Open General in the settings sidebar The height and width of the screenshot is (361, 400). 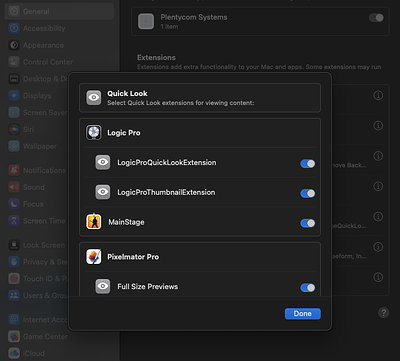(x=59, y=11)
